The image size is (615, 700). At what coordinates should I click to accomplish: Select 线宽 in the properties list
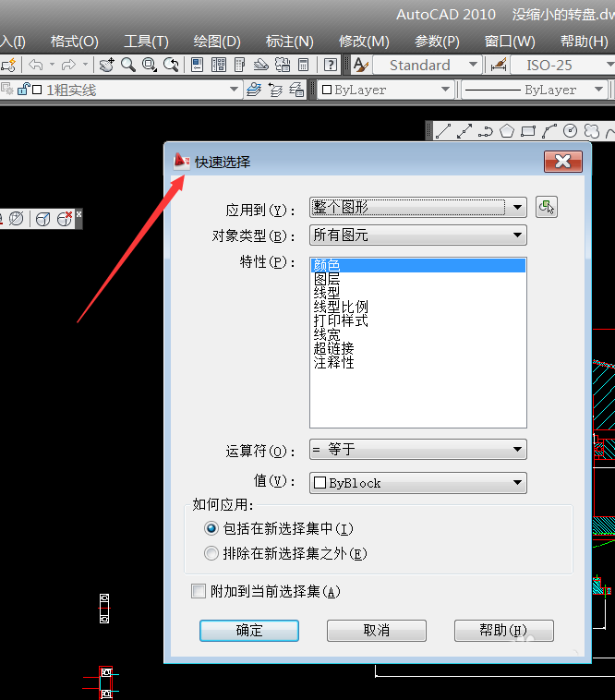coord(417,334)
